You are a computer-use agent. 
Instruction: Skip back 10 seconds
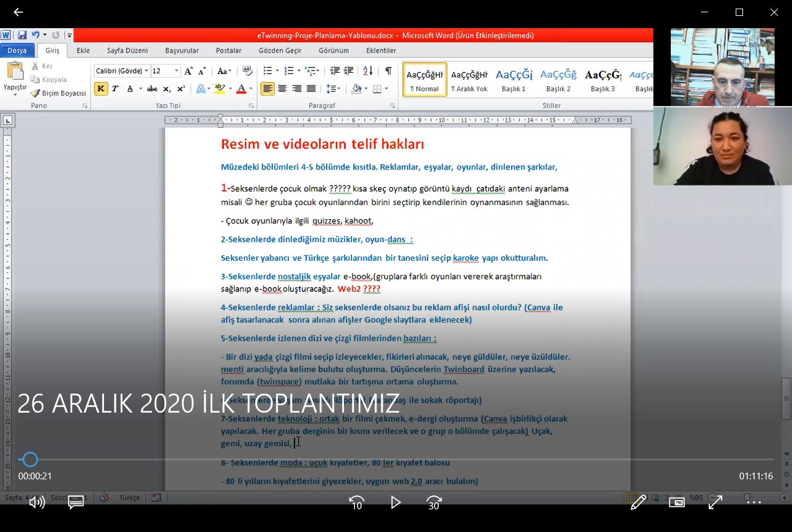coord(357,503)
